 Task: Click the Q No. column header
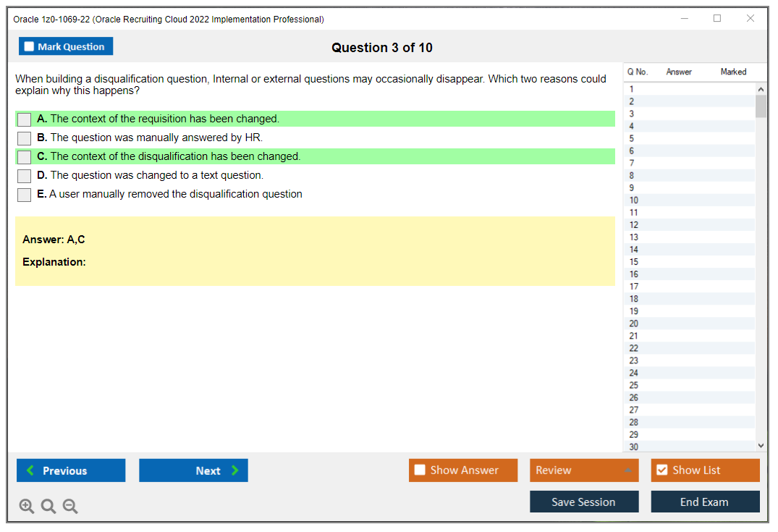coord(638,72)
